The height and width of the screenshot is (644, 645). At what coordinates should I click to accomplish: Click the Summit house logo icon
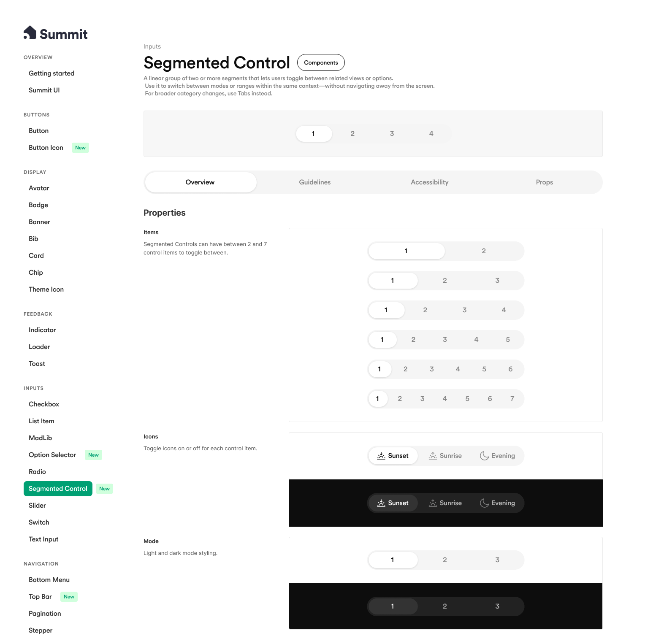pyautogui.click(x=30, y=32)
